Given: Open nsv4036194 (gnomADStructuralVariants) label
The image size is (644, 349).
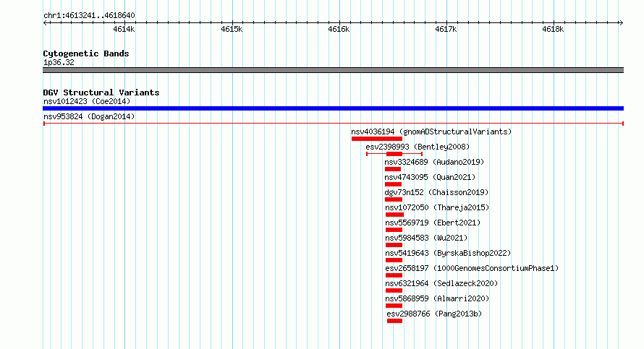Looking at the screenshot, I should click(431, 132).
